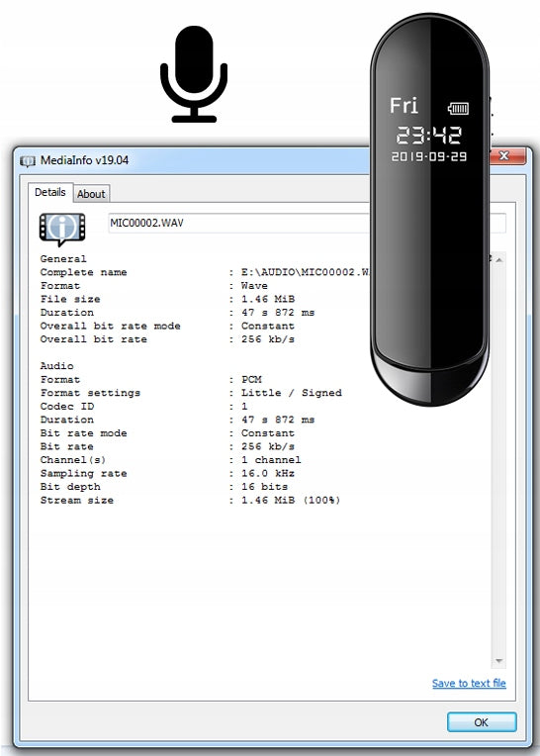Image resolution: width=540 pixels, height=756 pixels.
Task: Click 'File size' label
Action: point(70,300)
